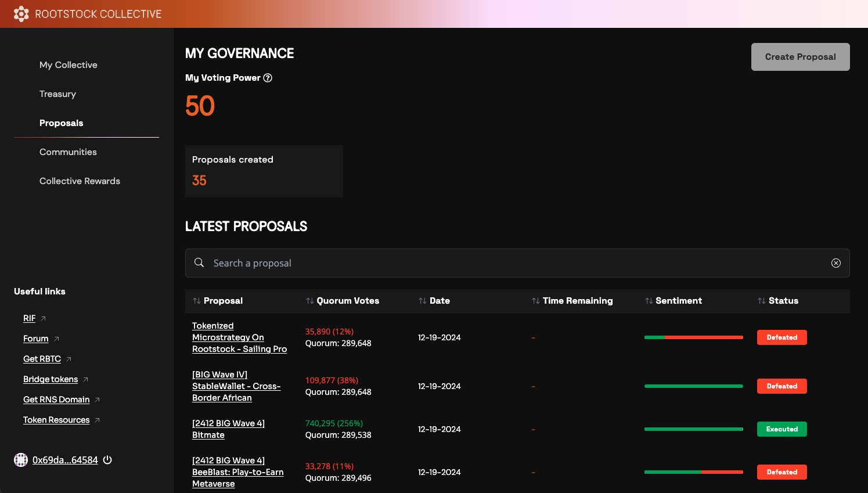The width and height of the screenshot is (868, 493).
Task: Click the Bitmate proposal sentiment bar
Action: (694, 429)
